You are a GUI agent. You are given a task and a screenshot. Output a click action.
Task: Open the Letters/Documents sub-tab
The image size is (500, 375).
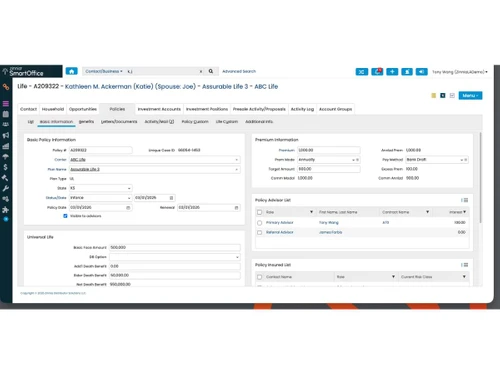(119, 122)
